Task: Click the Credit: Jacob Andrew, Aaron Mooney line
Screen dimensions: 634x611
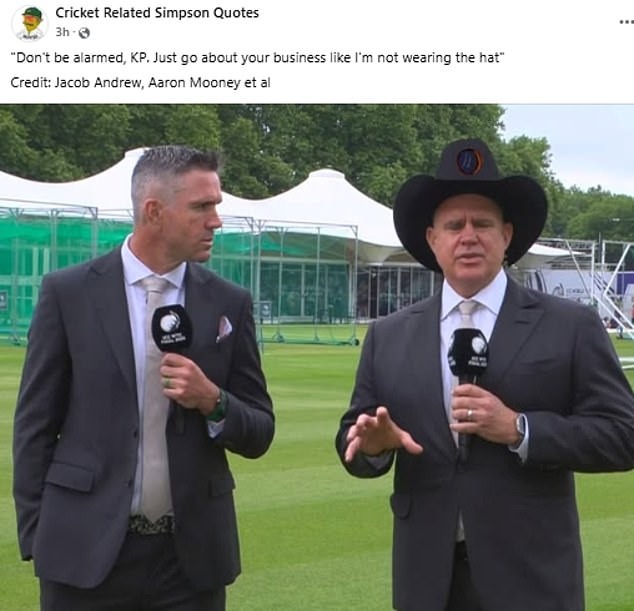Action: 140,82
